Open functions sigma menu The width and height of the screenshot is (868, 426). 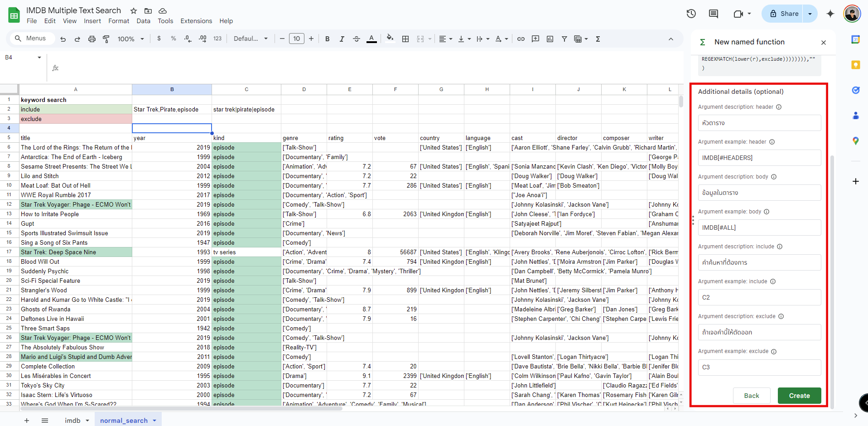[x=598, y=39]
